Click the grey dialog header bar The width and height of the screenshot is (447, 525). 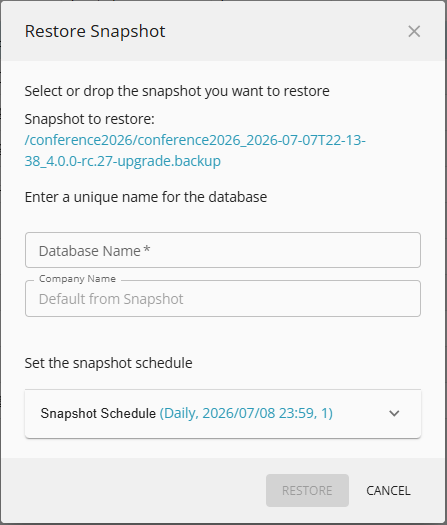click(223, 31)
